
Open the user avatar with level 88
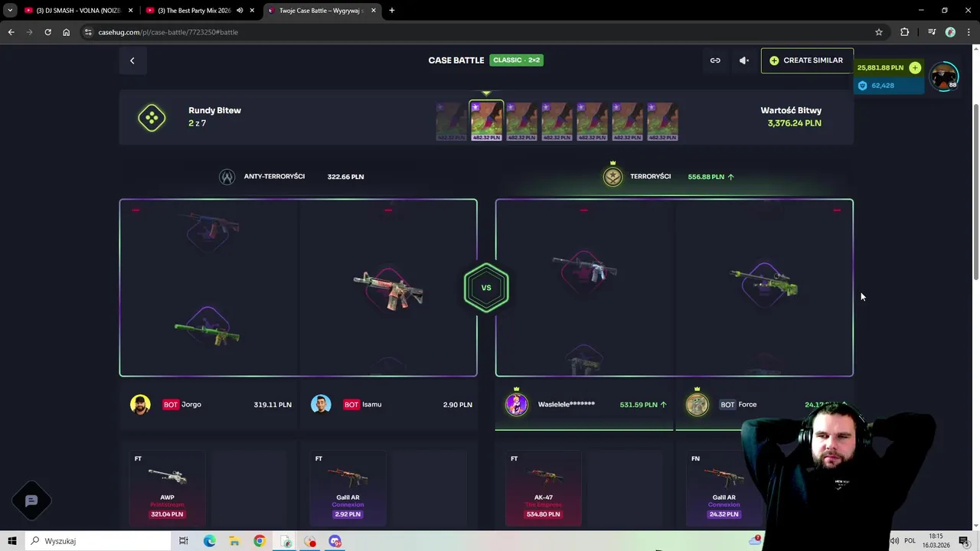[943, 77]
